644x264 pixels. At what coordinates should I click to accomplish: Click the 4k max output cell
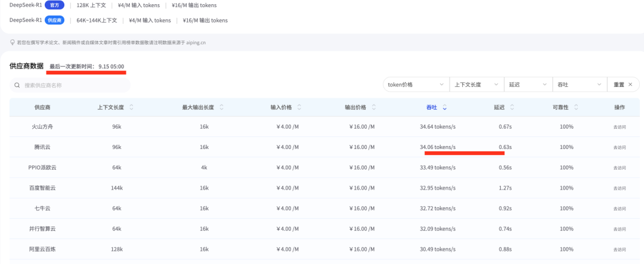[x=204, y=167]
